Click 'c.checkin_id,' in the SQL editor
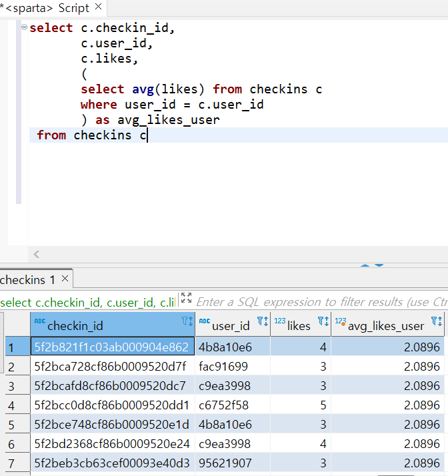Image resolution: width=448 pixels, height=476 pixels. pyautogui.click(x=127, y=28)
